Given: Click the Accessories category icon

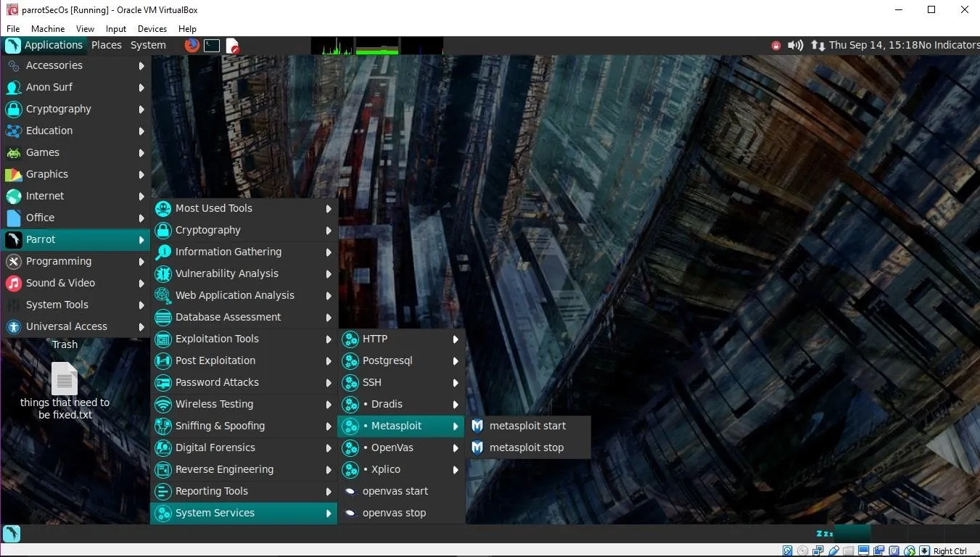Looking at the screenshot, I should 13,65.
